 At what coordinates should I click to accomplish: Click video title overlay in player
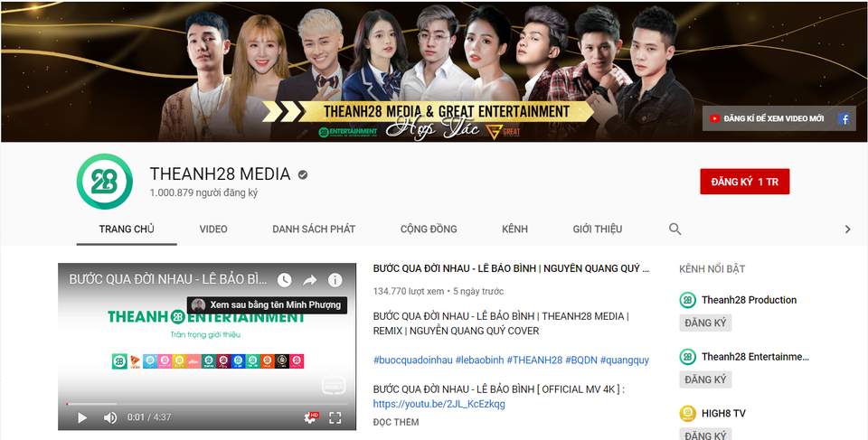[168, 279]
